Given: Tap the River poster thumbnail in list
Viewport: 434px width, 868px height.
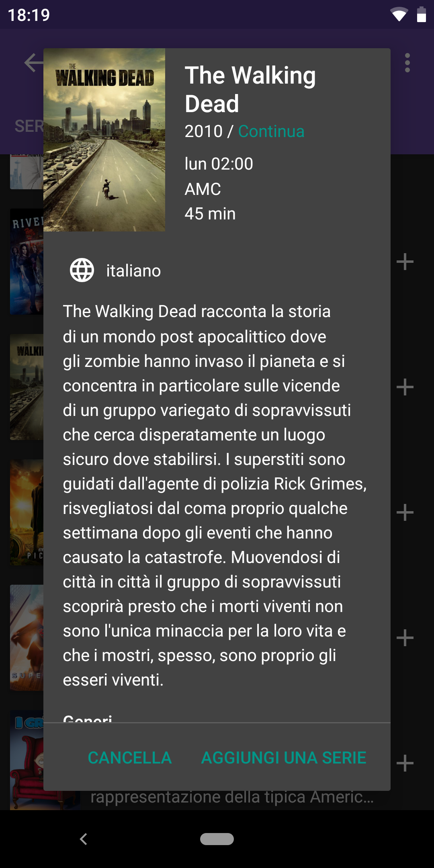Looking at the screenshot, I should point(27,262).
